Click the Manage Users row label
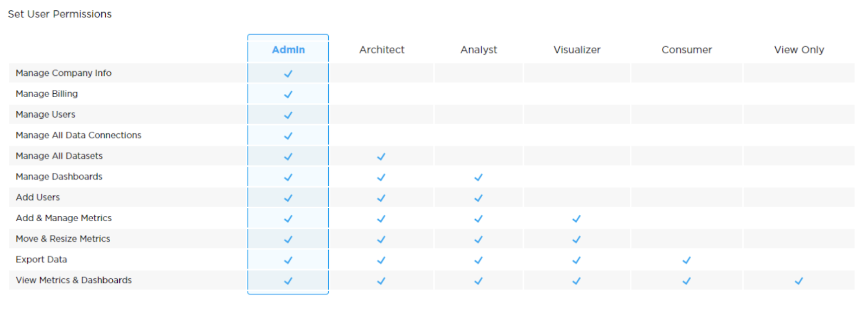Image resolution: width=868 pixels, height=314 pixels. pos(46,114)
